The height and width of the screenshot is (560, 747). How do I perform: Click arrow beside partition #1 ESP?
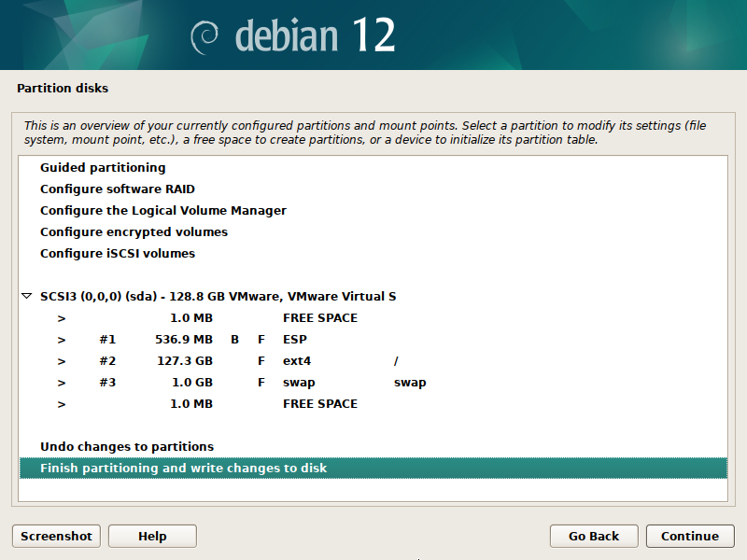pos(62,340)
